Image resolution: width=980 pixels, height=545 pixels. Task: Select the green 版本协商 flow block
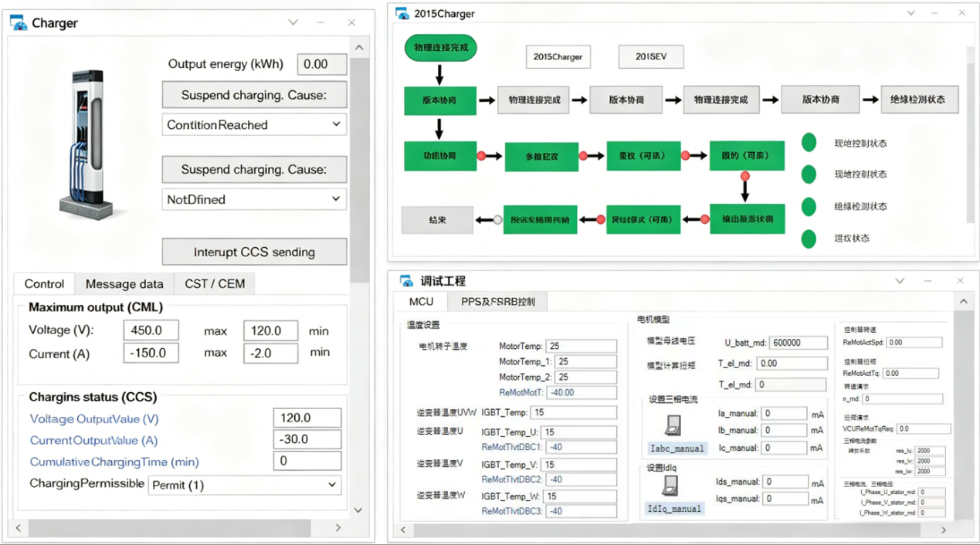[439, 100]
